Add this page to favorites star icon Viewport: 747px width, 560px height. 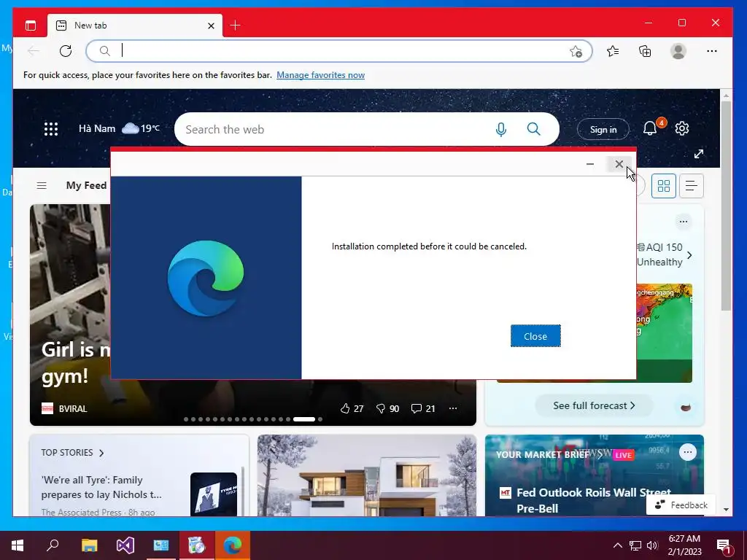[576, 51]
